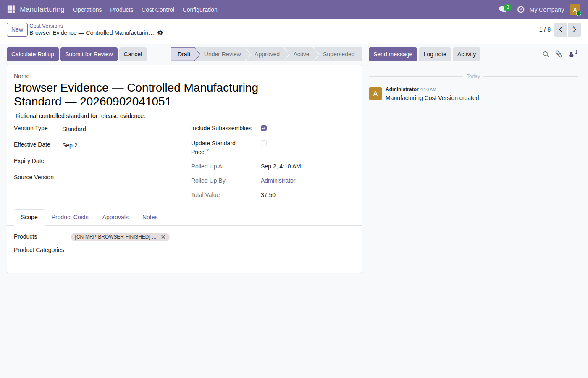Viewport: 588px width, 378px height.
Task: Switch to the Notes tab
Action: 150,217
